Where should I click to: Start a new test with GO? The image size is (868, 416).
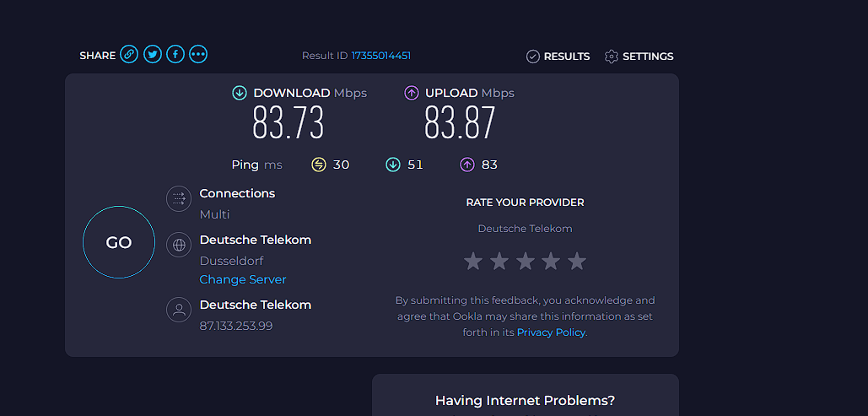pos(119,242)
